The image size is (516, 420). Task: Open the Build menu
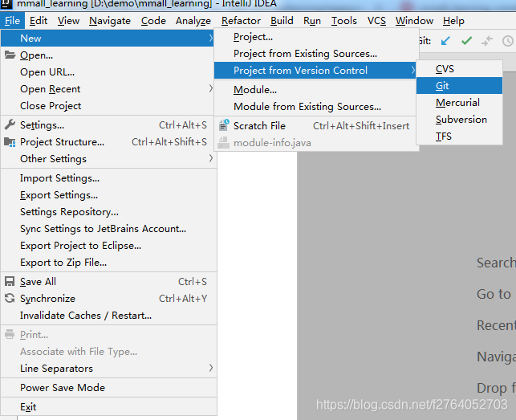click(282, 21)
